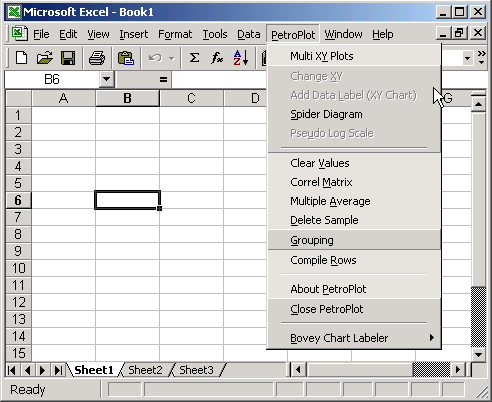Open the Undo history dropdown arrow
Image resolution: width=492 pixels, height=402 pixels.
[172, 58]
